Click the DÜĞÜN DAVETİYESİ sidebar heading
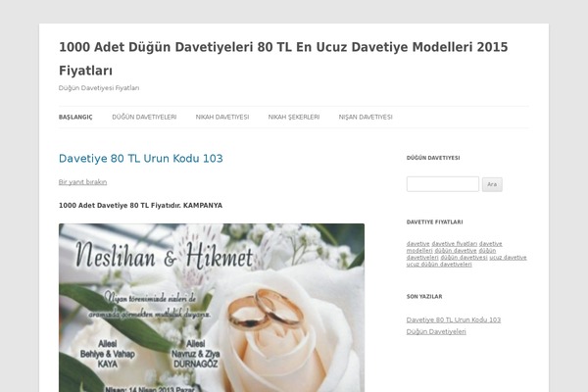This screenshot has width=588, height=392. 433,158
